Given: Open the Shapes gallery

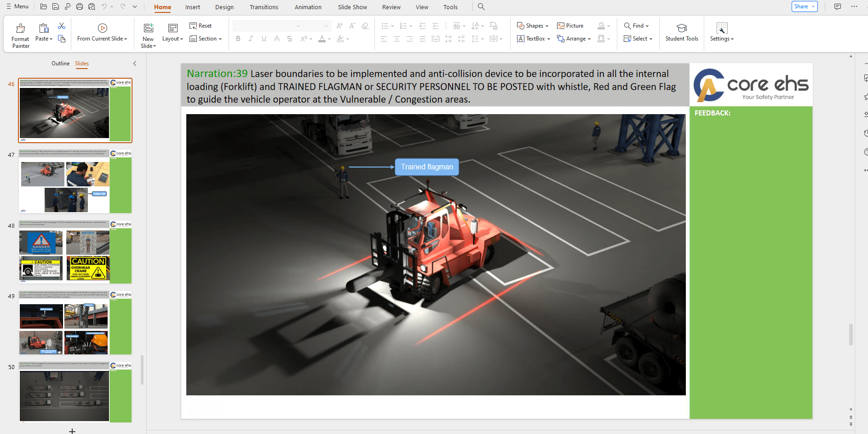Looking at the screenshot, I should [x=532, y=25].
